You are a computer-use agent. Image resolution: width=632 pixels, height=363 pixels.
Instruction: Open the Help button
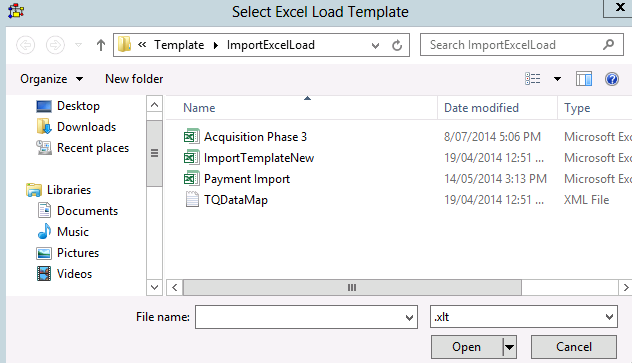pyautogui.click(x=612, y=79)
